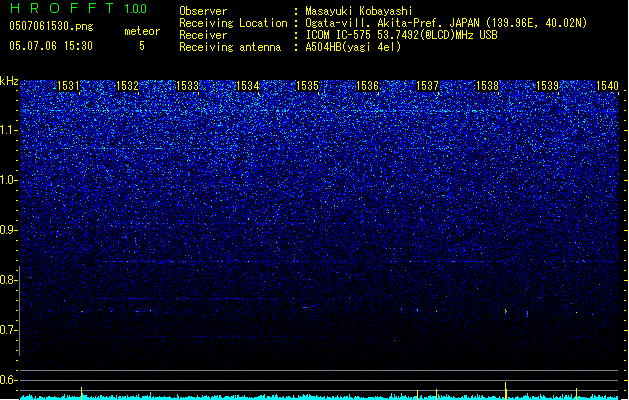The width and height of the screenshot is (629, 400).
Task: Click the kHz axis unit label
Action: tap(9, 81)
